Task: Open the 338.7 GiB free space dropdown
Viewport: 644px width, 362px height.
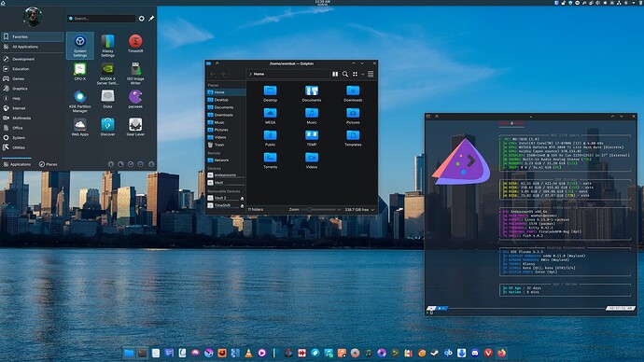Action: (x=359, y=210)
